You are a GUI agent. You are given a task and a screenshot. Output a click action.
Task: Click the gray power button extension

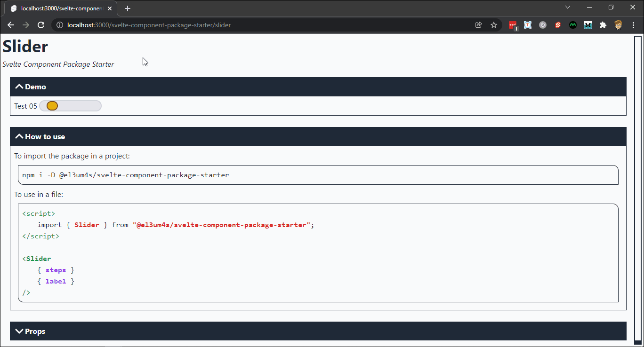tap(543, 25)
